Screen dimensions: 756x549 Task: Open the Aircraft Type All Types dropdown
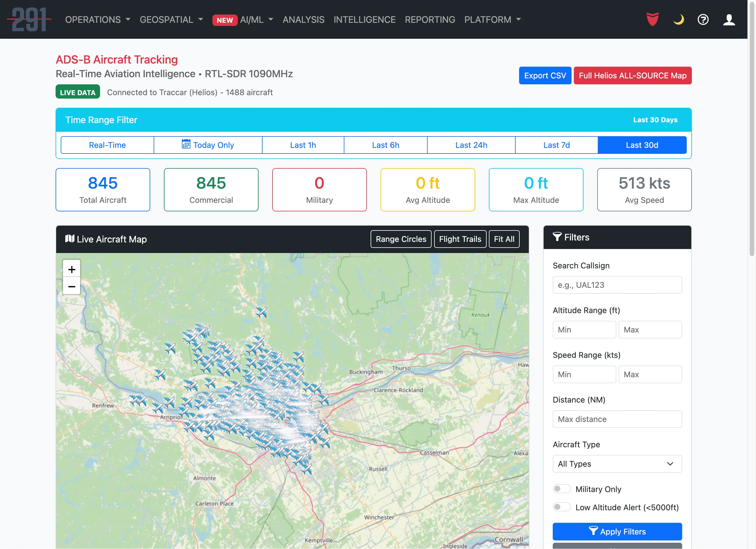click(617, 464)
